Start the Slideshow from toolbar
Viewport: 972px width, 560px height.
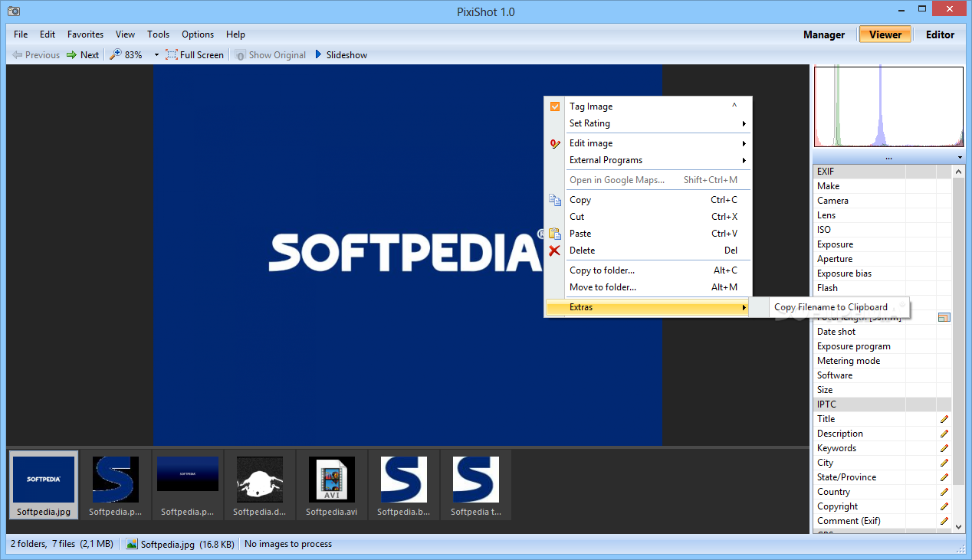click(346, 54)
